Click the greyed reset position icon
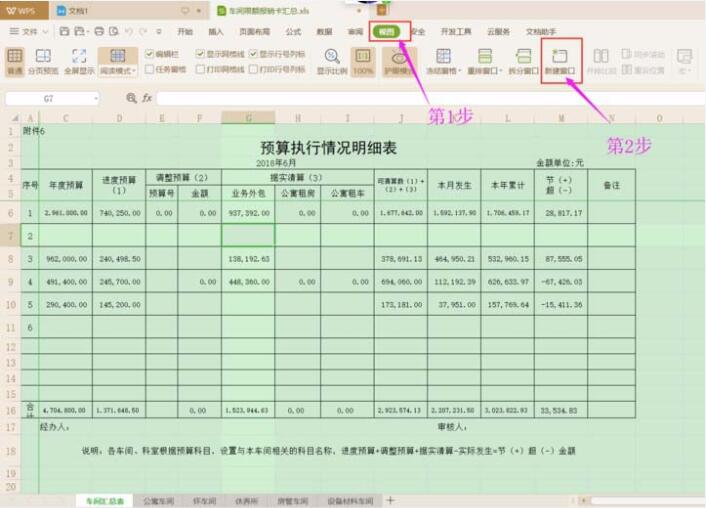Screen dimensions: 706x508 pos(626,69)
